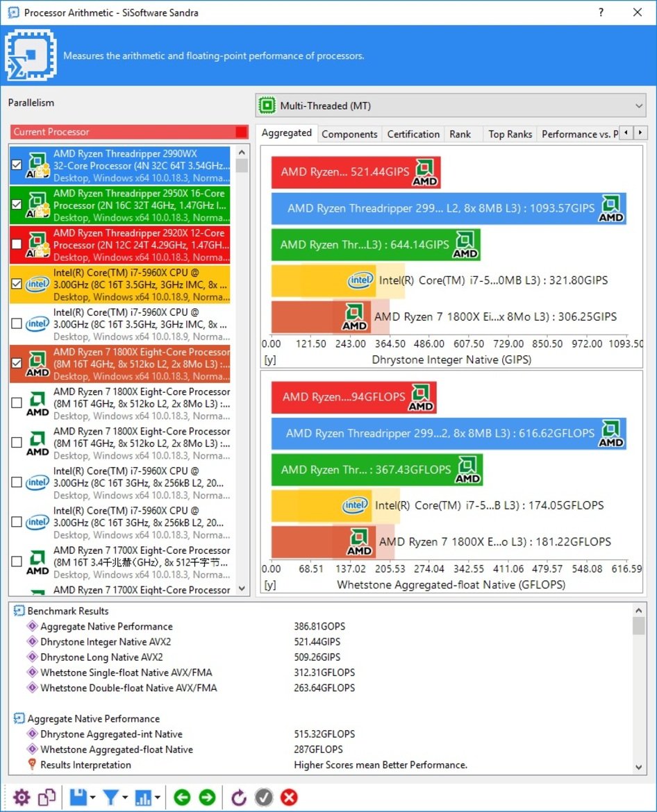The image size is (657, 812).
Task: Click the Whetstone chart [y] axis label
Action: tap(270, 585)
